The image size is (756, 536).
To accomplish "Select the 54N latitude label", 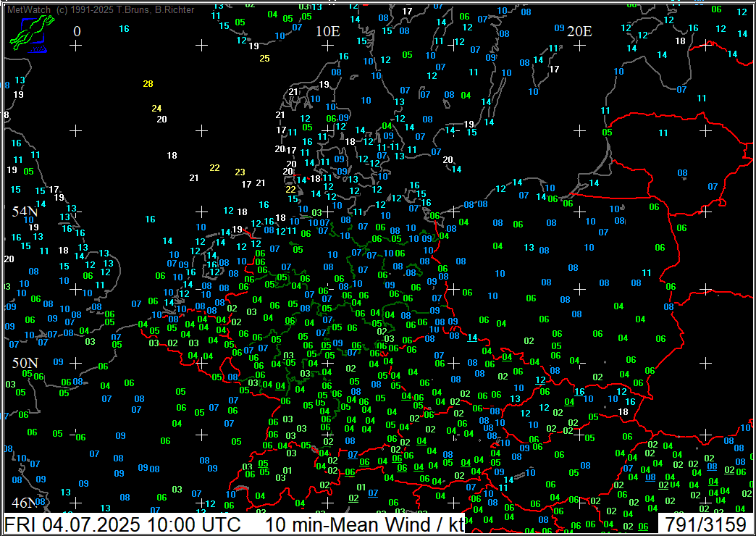I will (25, 212).
